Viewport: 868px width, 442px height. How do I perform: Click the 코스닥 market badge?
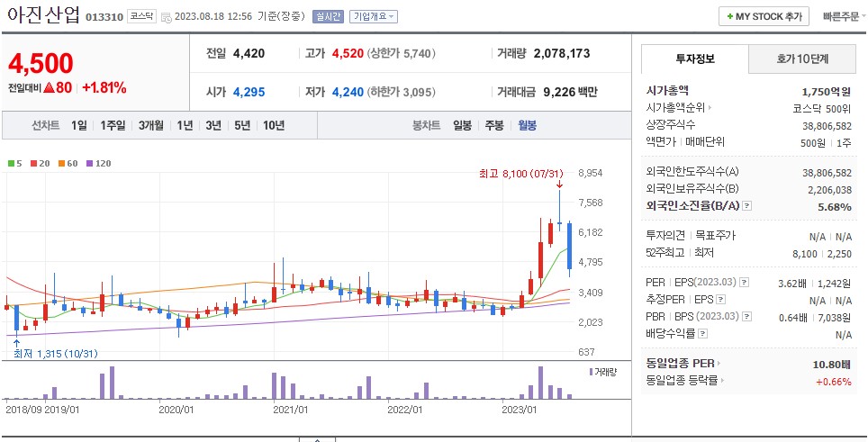142,16
